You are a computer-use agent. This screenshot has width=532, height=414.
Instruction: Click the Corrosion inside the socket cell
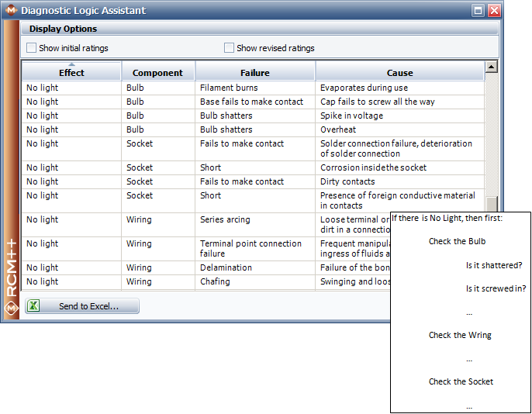[373, 167]
